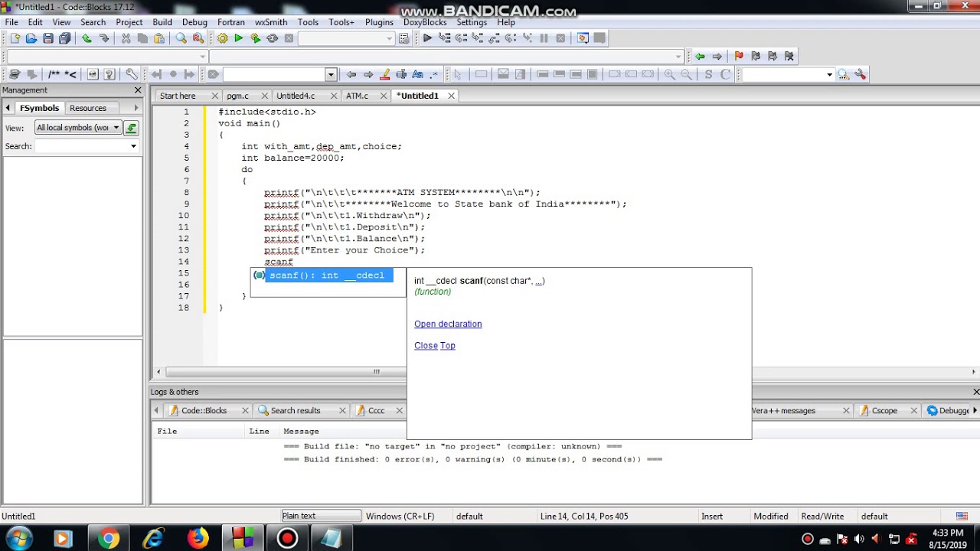Open Google Chrome from taskbar

pos(108,539)
